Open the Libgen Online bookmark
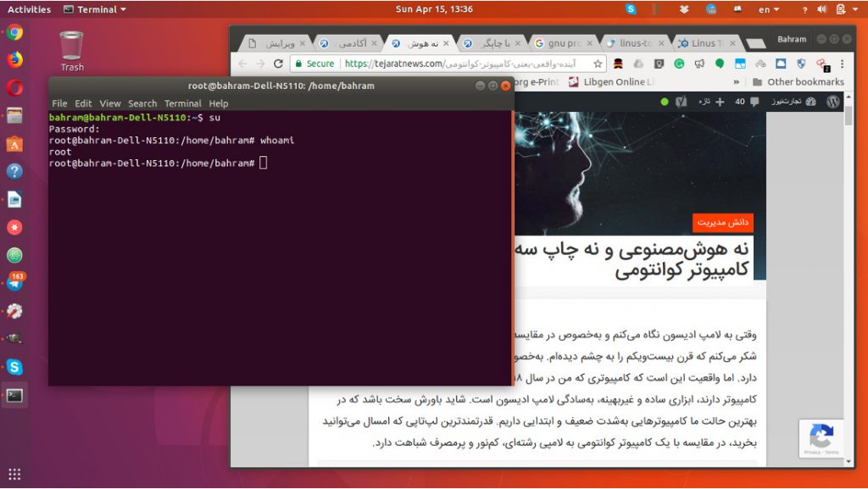This screenshot has width=868, height=489. tap(612, 82)
